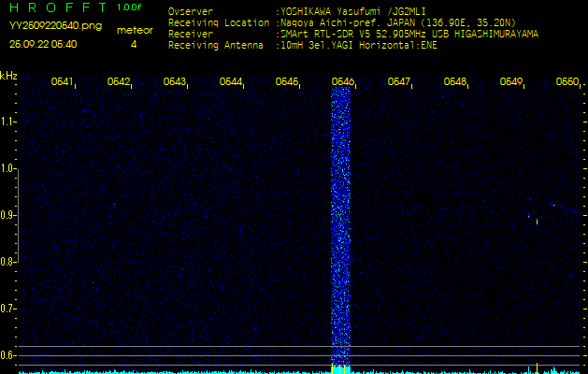
Task: Click the bright noise burst column at 0546
Action: pyautogui.click(x=340, y=225)
